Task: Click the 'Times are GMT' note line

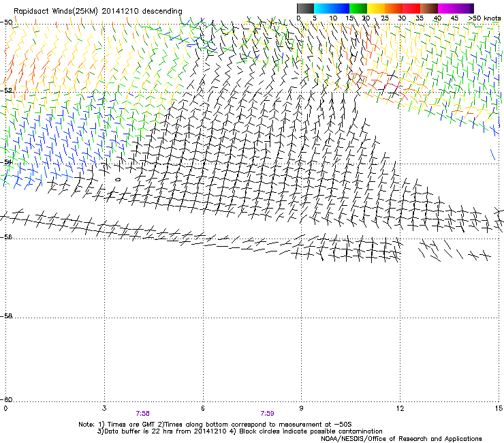Action: pos(215,425)
